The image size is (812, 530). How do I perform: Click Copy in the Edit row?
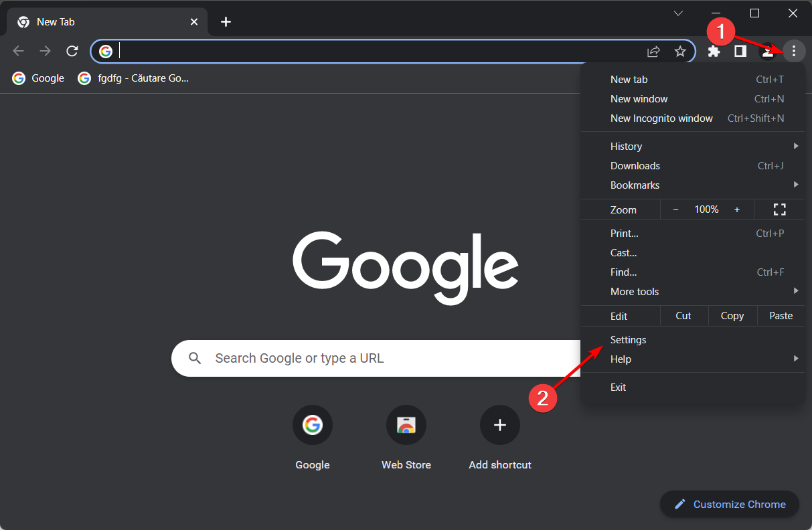click(732, 316)
